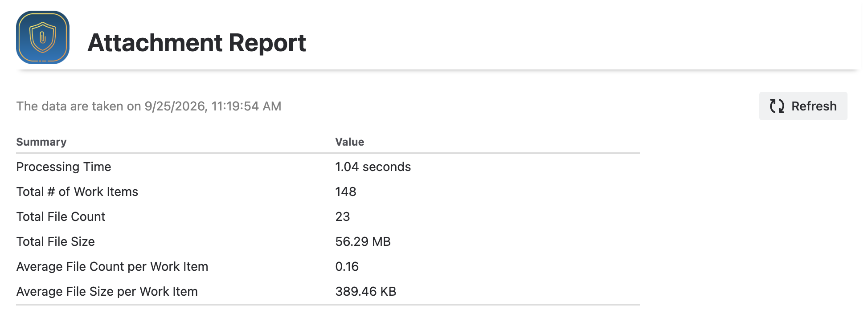
Task: Click the 56.29 MB value
Action: coord(363,241)
